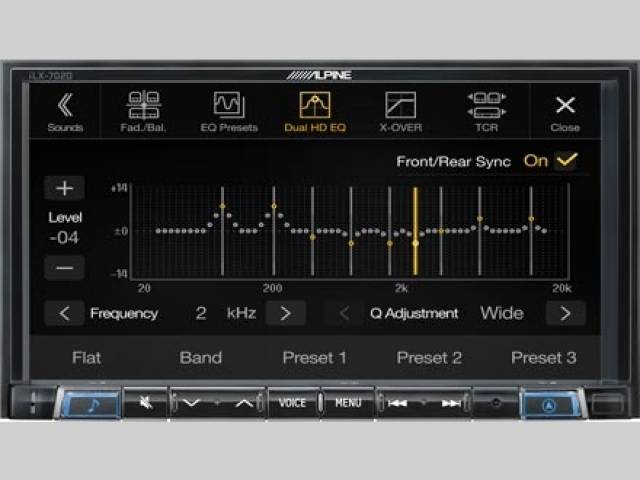Tap the VOICE hardware button
This screenshot has height=480, width=640.
pos(292,403)
